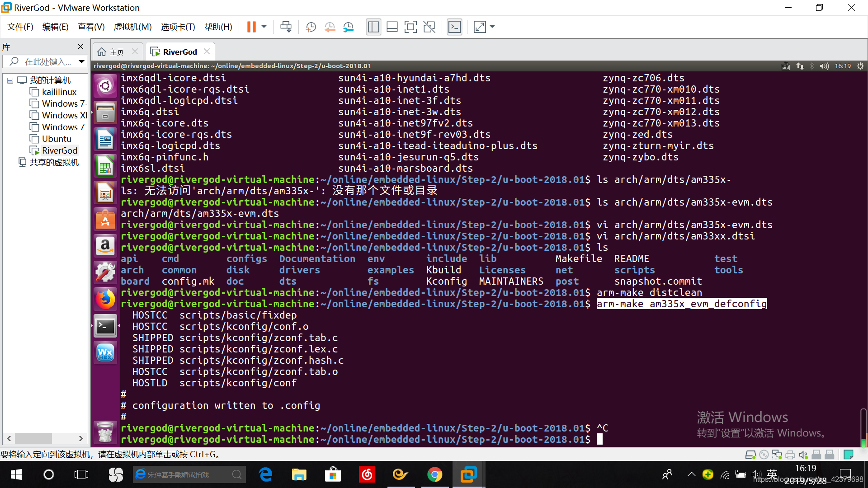Screen dimensions: 868x488
Task: Take a VM snapshot
Action: [311, 27]
